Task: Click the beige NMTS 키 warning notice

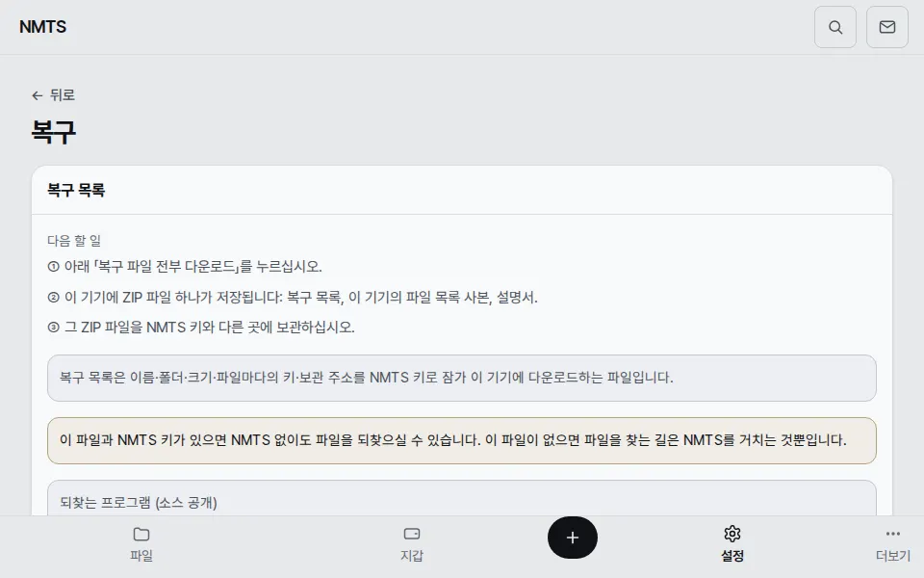Action: pos(461,440)
